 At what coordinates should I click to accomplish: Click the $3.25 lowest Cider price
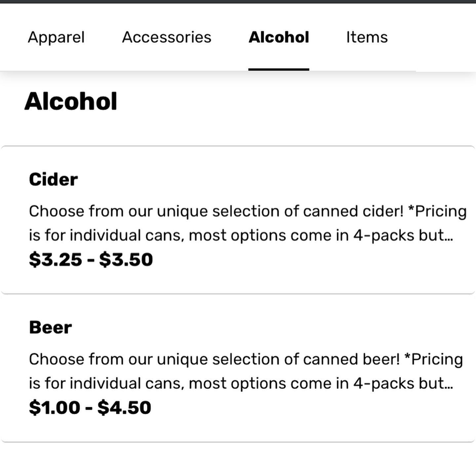click(x=55, y=259)
